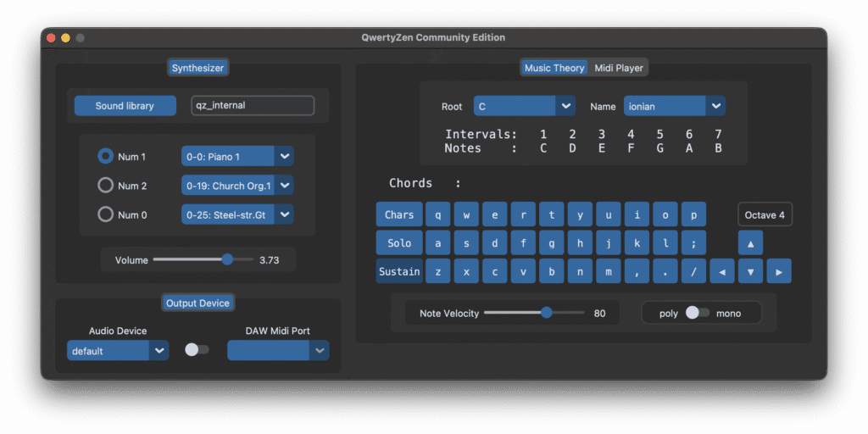This screenshot has height=434, width=868.
Task: Click the left arrow key button
Action: pos(722,271)
